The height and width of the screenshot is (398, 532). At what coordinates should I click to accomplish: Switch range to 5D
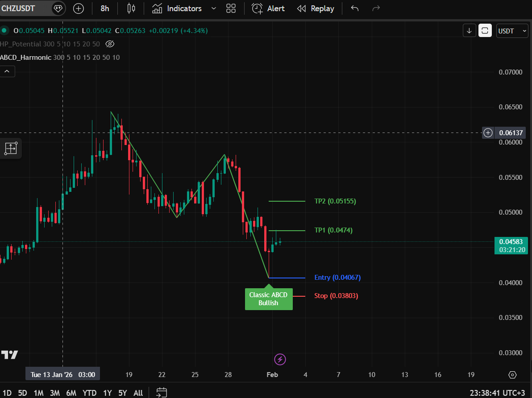[22, 393]
